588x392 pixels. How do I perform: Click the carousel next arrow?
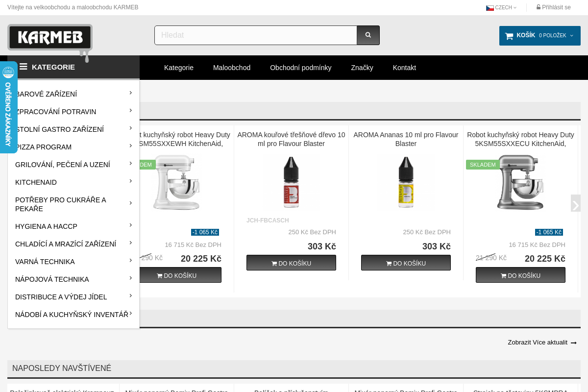coord(575,204)
